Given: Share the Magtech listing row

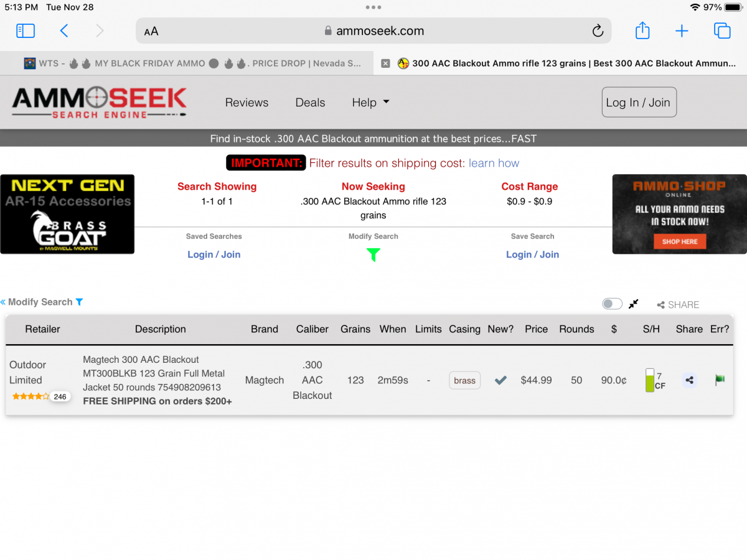Looking at the screenshot, I should 689,380.
